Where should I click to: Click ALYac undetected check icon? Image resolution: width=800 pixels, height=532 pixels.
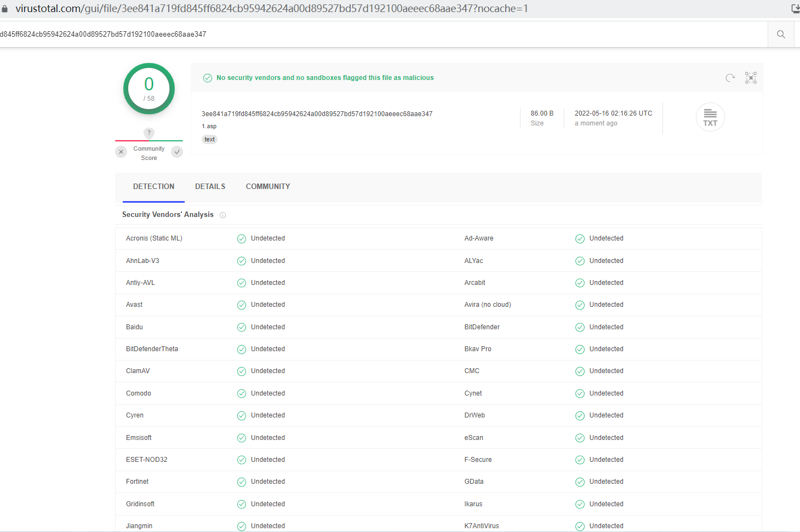click(580, 261)
